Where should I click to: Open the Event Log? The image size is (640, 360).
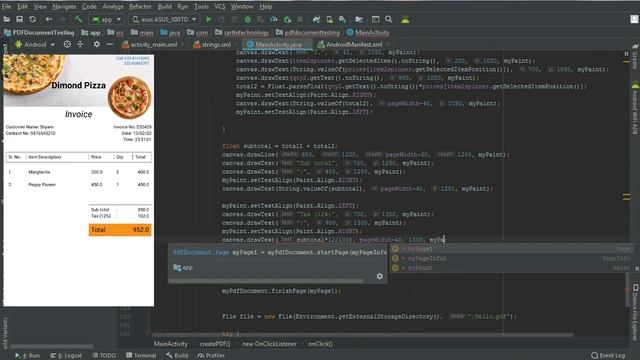tap(608, 356)
